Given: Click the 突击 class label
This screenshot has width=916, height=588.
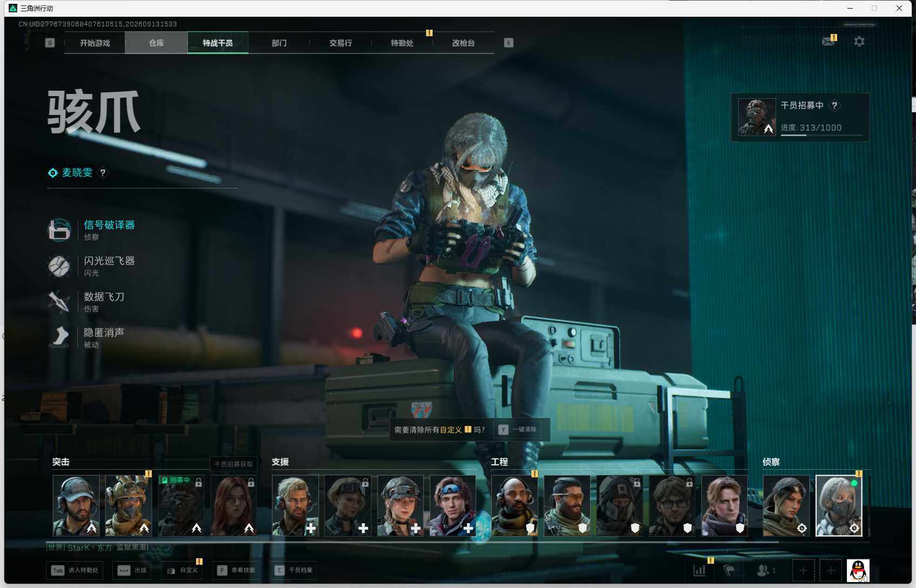Looking at the screenshot, I should coord(60,462).
